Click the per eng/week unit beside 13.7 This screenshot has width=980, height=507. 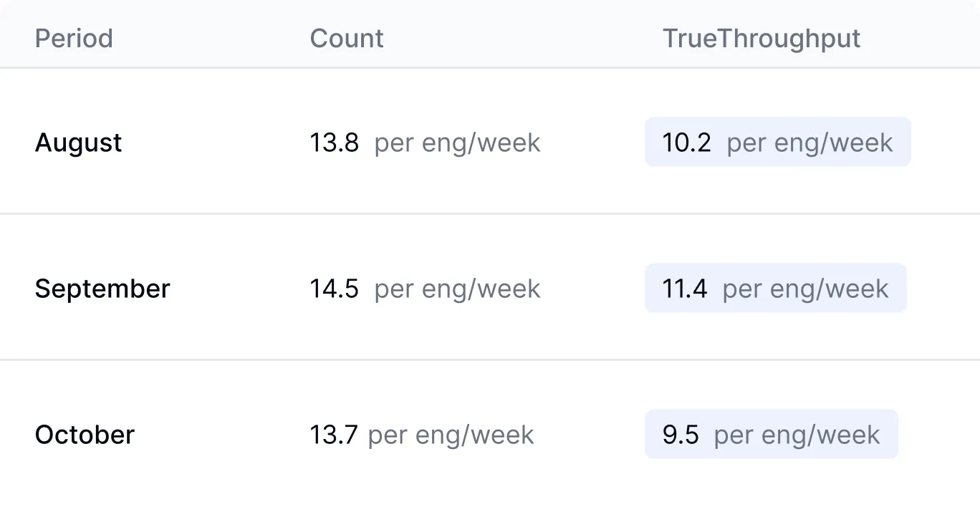pos(451,435)
